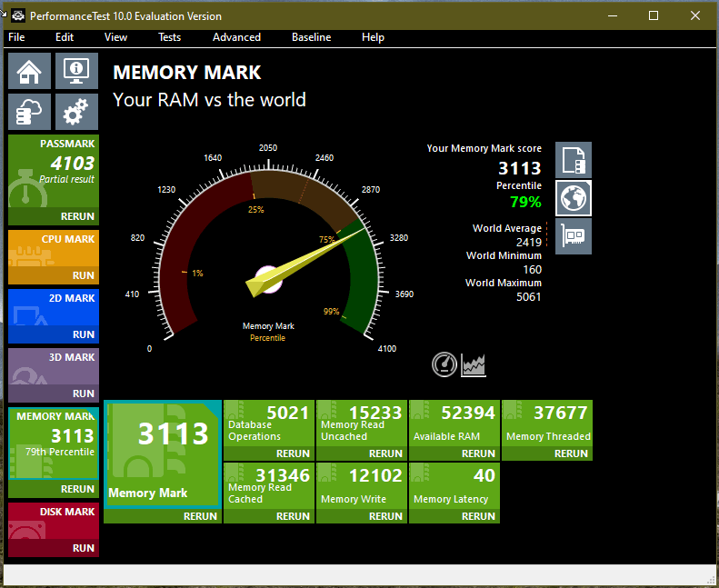Click the memory hardware card icon
This screenshot has height=588, width=719.
573,235
